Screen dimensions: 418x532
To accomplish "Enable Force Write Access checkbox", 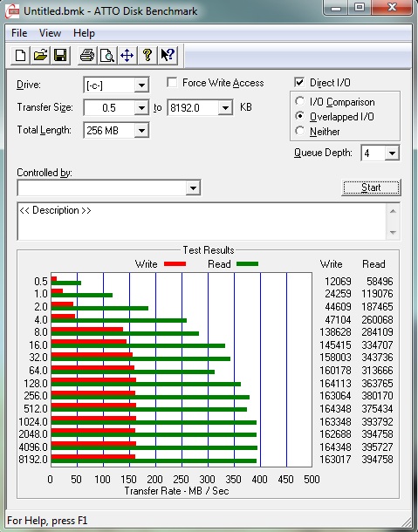I will coord(172,83).
